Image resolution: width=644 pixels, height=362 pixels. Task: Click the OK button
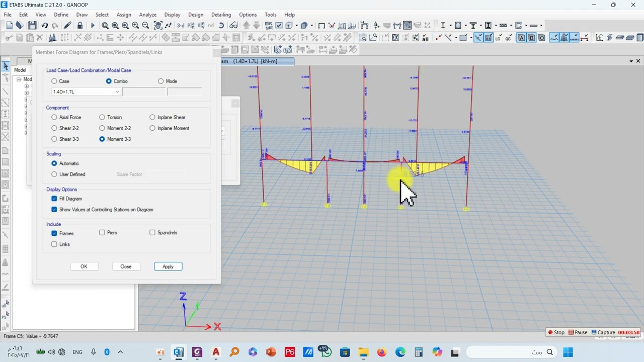(84, 266)
